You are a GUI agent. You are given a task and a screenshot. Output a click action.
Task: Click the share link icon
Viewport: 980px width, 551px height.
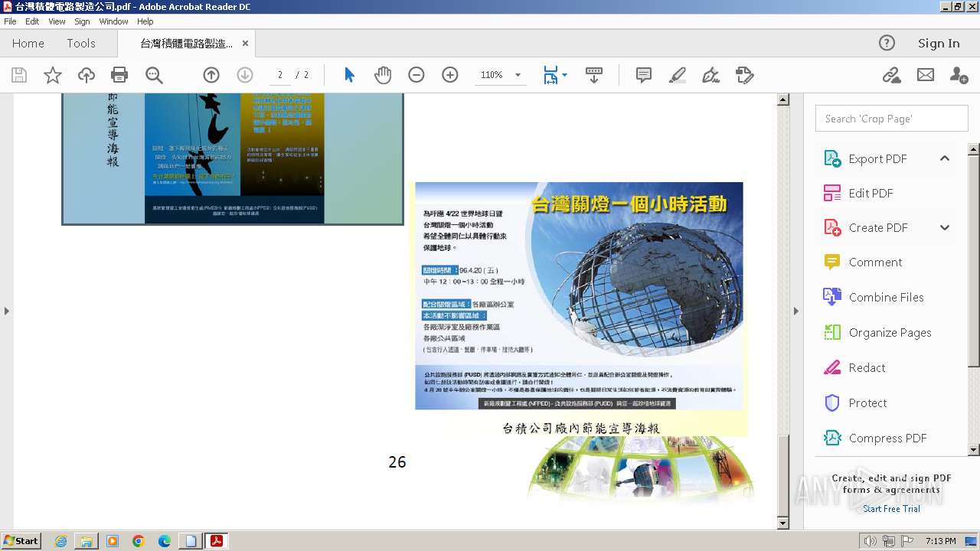(x=891, y=75)
